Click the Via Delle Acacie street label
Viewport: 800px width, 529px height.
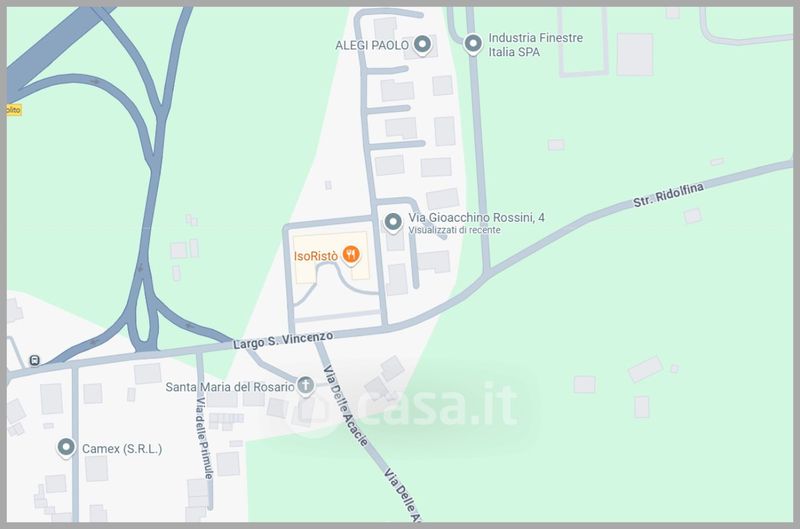(345, 406)
